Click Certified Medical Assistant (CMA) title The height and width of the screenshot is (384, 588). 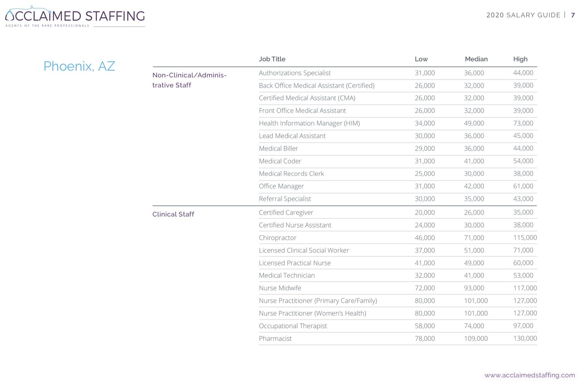[x=307, y=98]
